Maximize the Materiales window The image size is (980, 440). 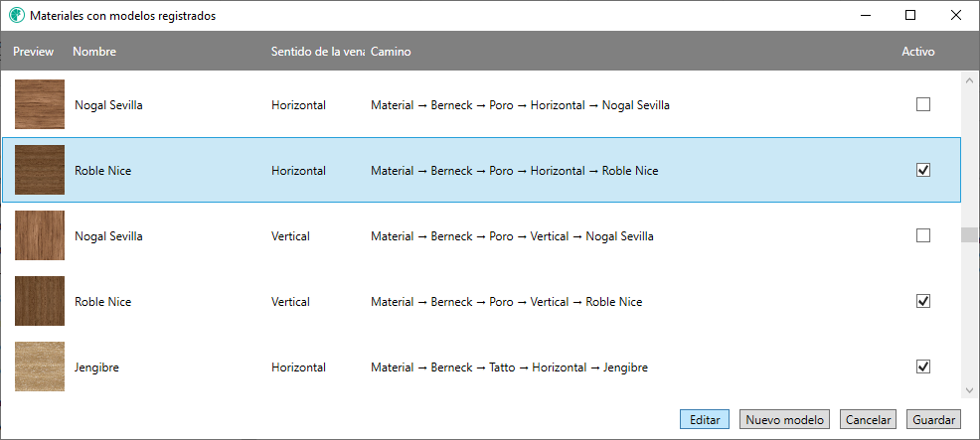pyautogui.click(x=910, y=16)
